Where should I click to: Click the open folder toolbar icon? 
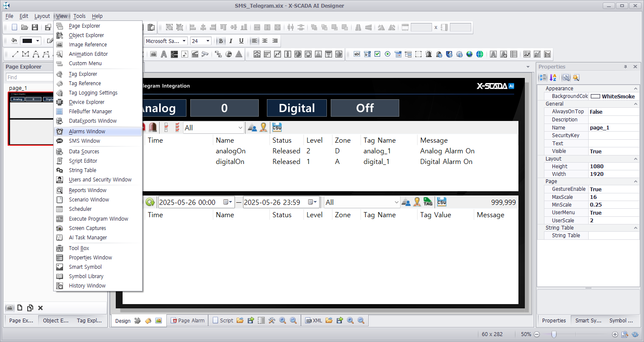(25, 27)
